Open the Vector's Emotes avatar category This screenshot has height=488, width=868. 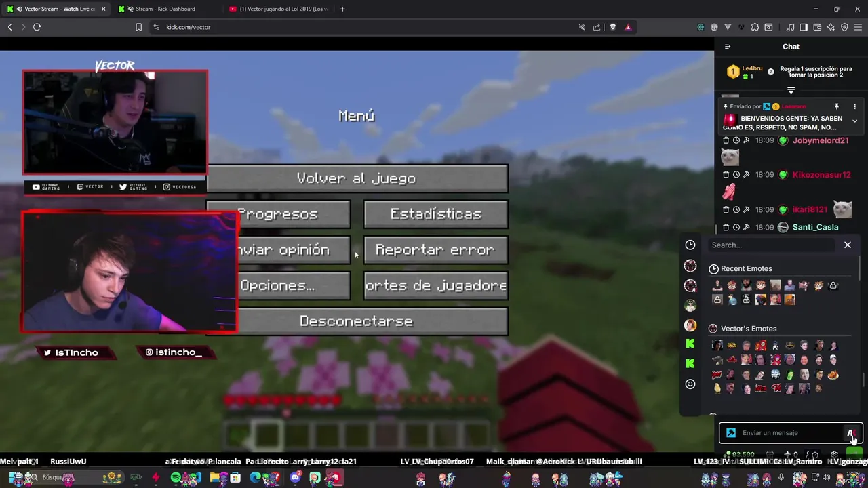[690, 265]
